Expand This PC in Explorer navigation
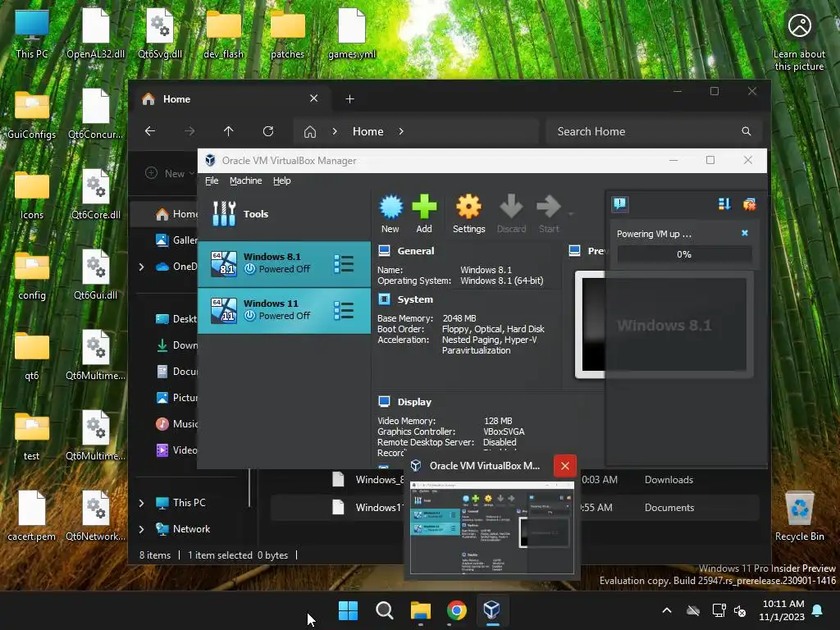This screenshot has width=840, height=630. pyautogui.click(x=141, y=503)
